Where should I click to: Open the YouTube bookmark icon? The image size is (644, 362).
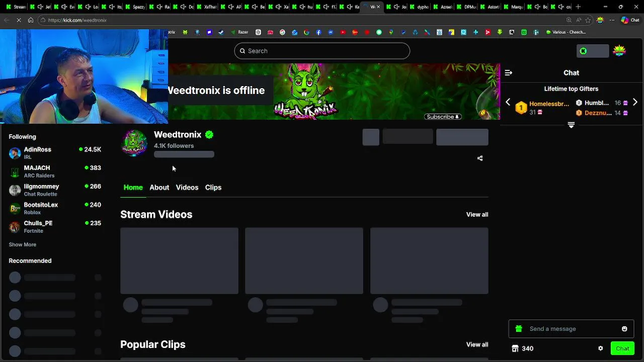tap(343, 32)
